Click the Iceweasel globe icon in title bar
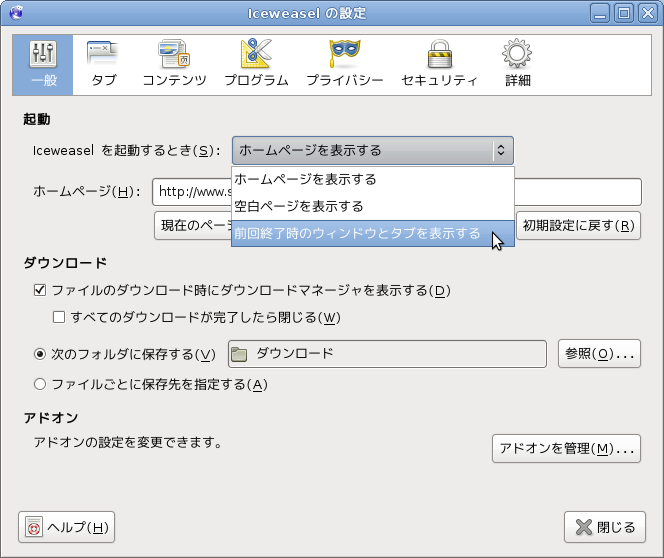Screen dimensions: 664x558 [16, 13]
